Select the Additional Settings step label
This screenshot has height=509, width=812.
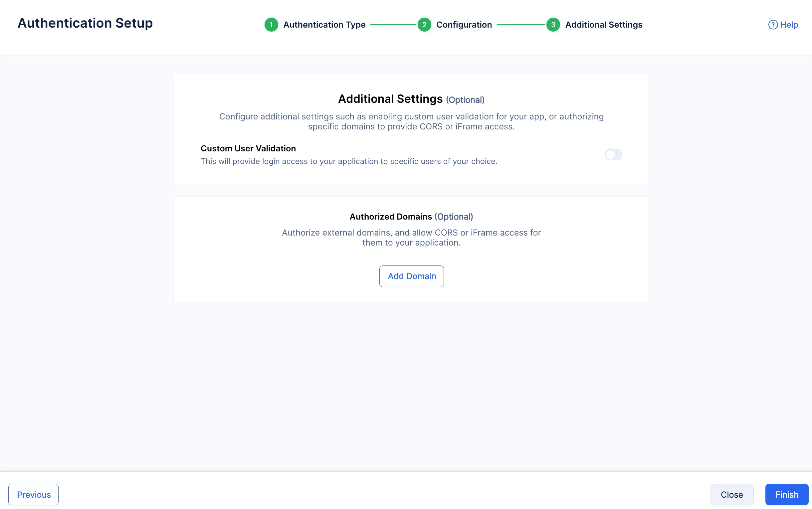coord(604,25)
